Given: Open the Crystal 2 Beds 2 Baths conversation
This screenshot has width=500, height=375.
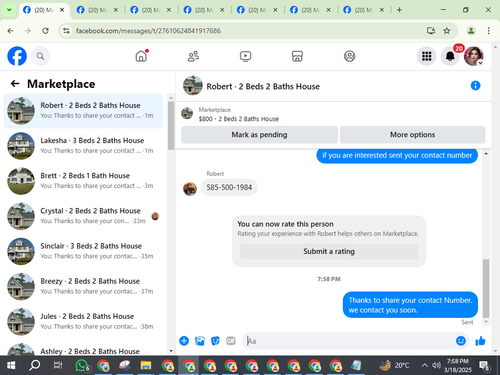Looking at the screenshot, I should (x=83, y=216).
